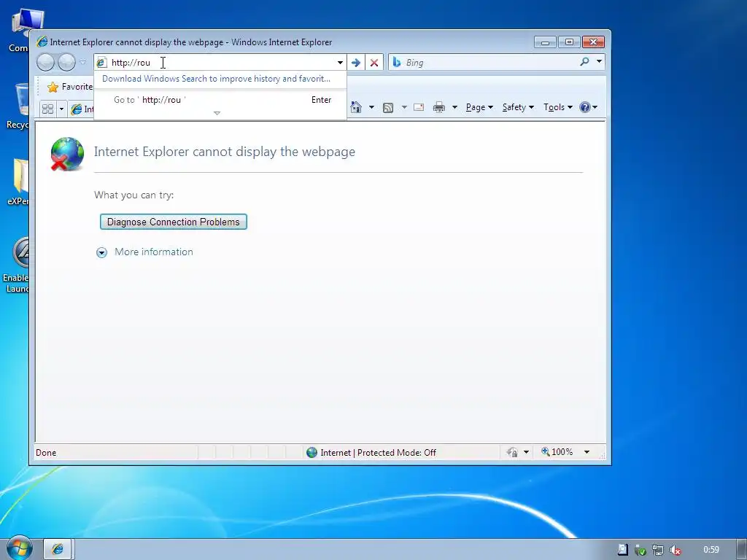Click the Forward navigation button

(66, 63)
